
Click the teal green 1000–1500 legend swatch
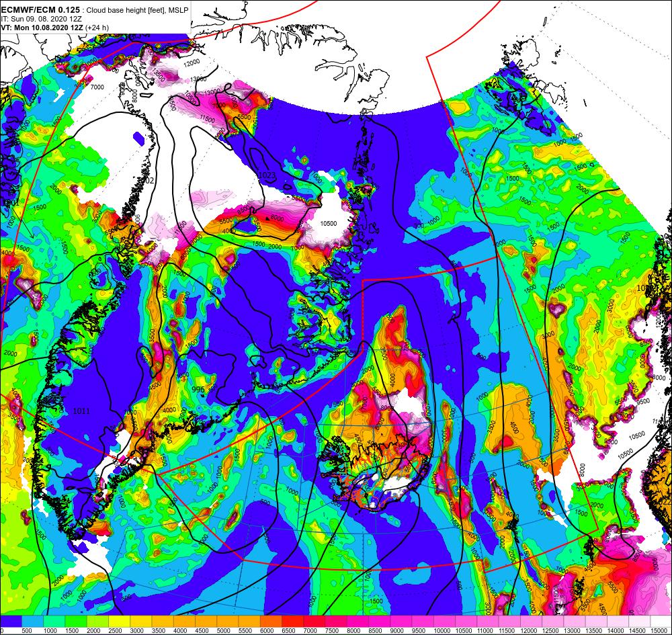pos(54,621)
